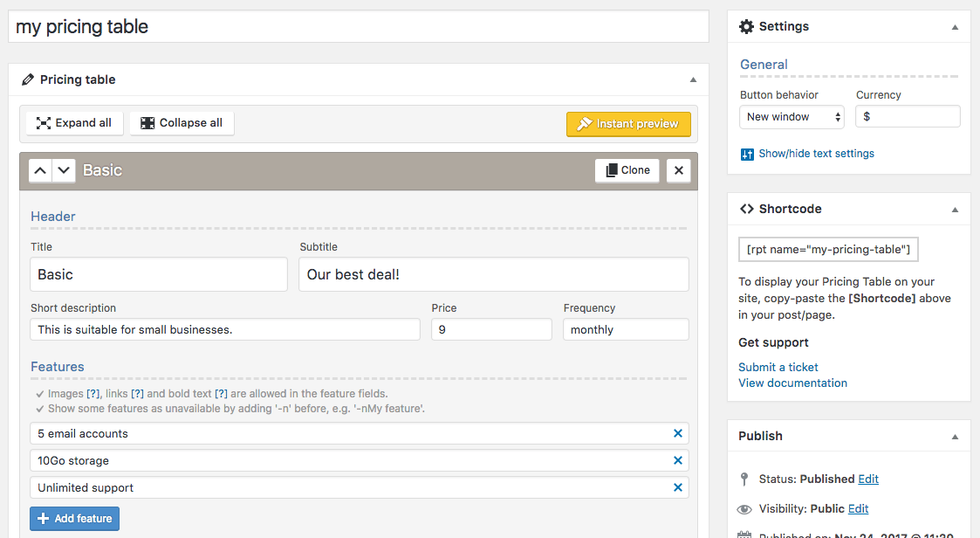Click the Short description field
The height and width of the screenshot is (538, 980).
tap(225, 329)
